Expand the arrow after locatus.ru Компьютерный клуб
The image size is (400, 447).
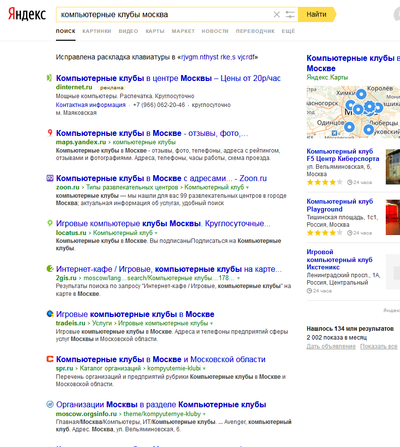pyautogui.click(x=156, y=233)
